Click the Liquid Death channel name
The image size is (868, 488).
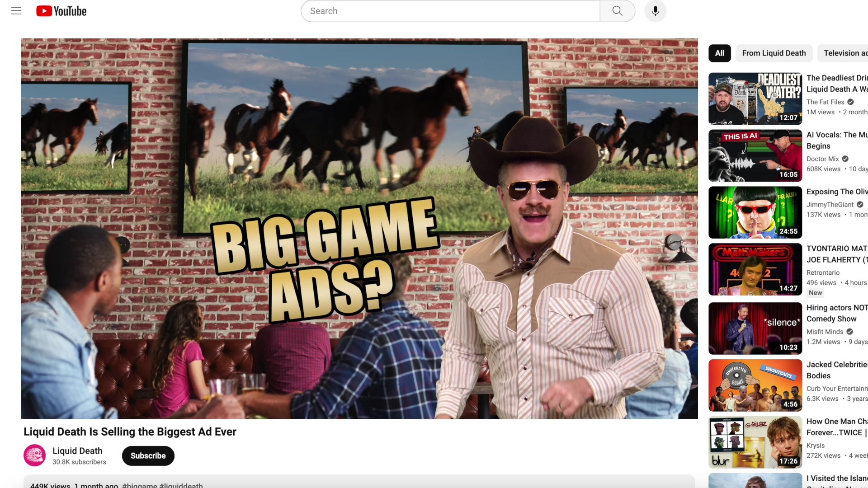pyautogui.click(x=77, y=450)
